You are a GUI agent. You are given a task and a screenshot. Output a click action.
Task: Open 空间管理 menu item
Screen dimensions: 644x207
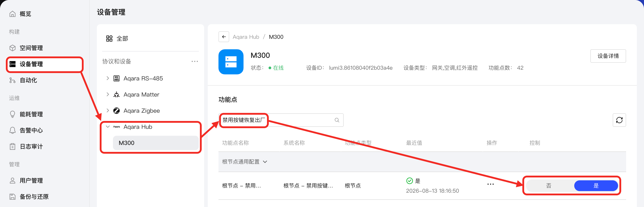(31, 48)
